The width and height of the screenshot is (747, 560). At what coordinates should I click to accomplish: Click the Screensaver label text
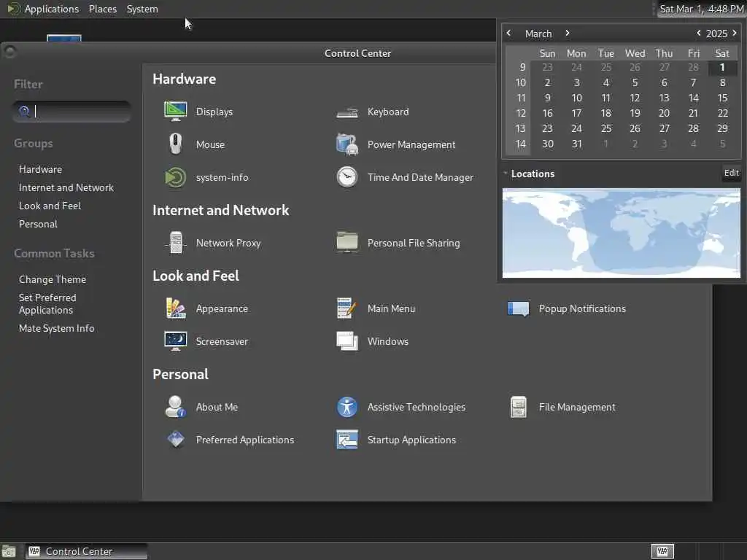pyautogui.click(x=222, y=341)
